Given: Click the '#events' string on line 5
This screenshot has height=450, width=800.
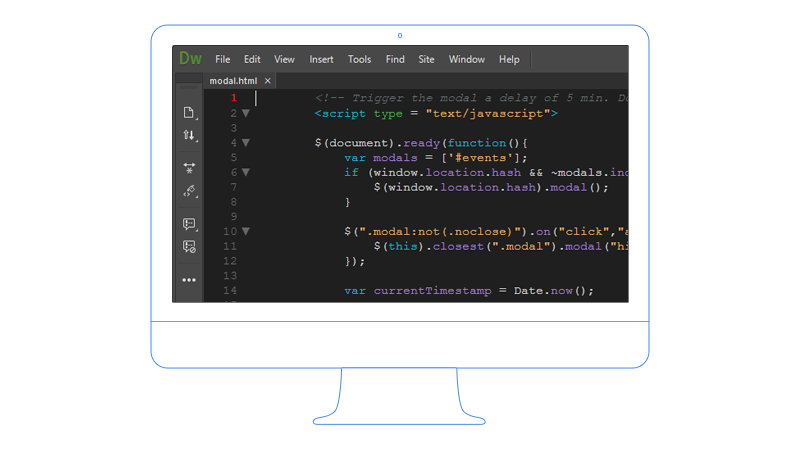Looking at the screenshot, I should [x=481, y=158].
